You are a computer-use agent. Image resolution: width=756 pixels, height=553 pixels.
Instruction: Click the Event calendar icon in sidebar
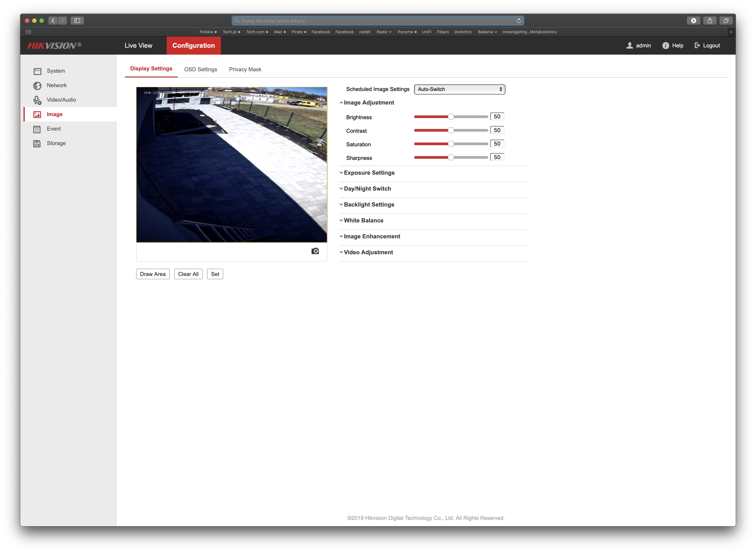tap(37, 129)
